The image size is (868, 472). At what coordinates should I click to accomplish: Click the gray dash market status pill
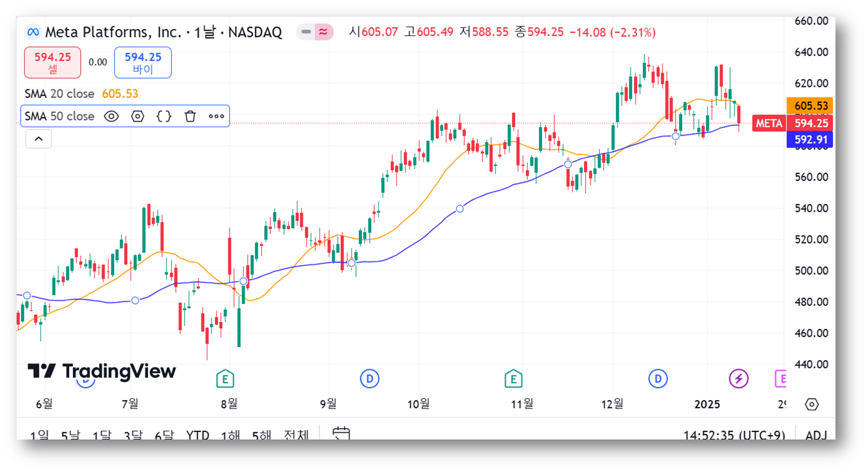306,32
